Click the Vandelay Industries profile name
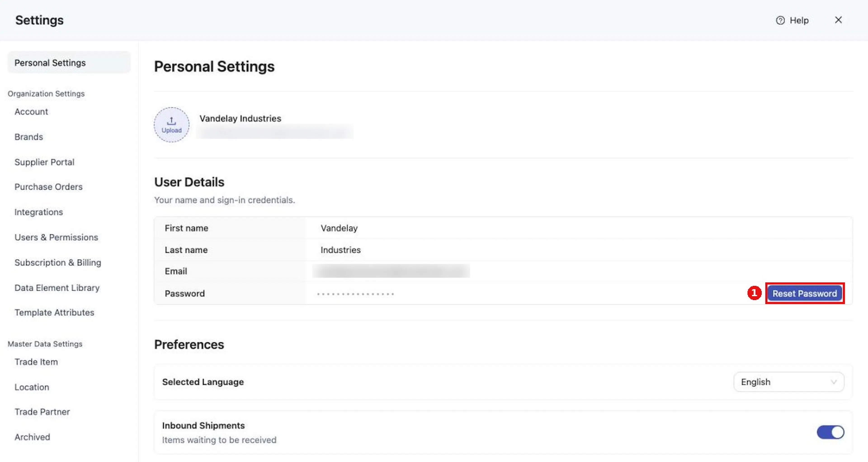 click(x=240, y=118)
